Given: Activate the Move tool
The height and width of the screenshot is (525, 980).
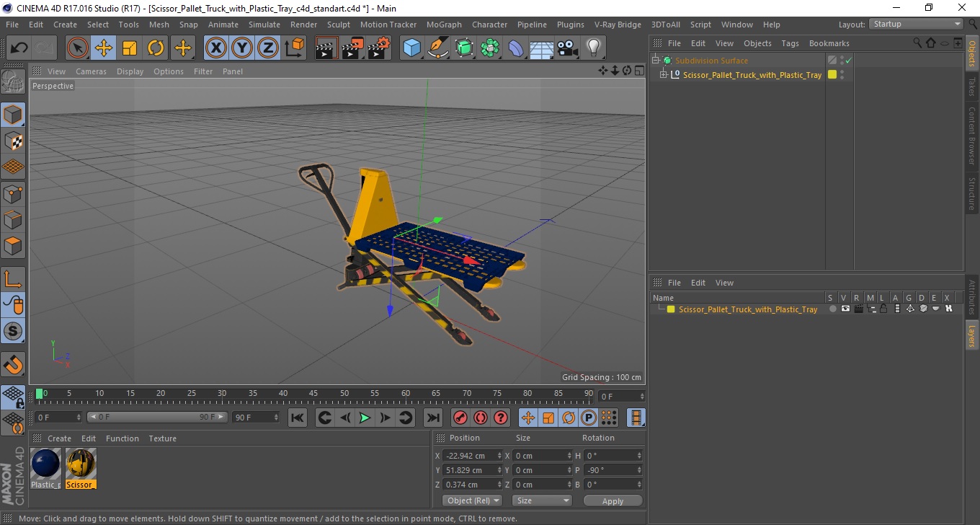Looking at the screenshot, I should tap(104, 48).
